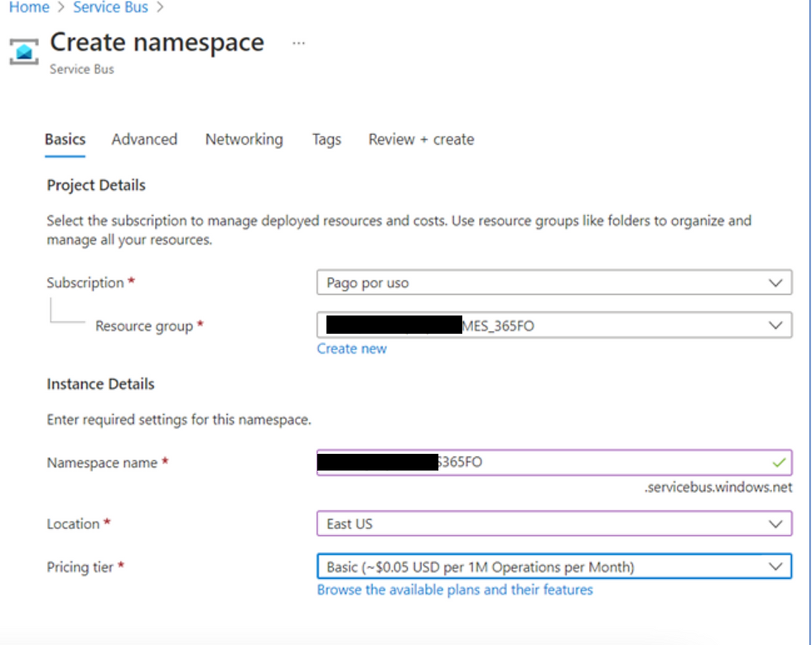Click 'Enter required settings for this namespace.' text
The width and height of the screenshot is (812, 645).
click(179, 419)
